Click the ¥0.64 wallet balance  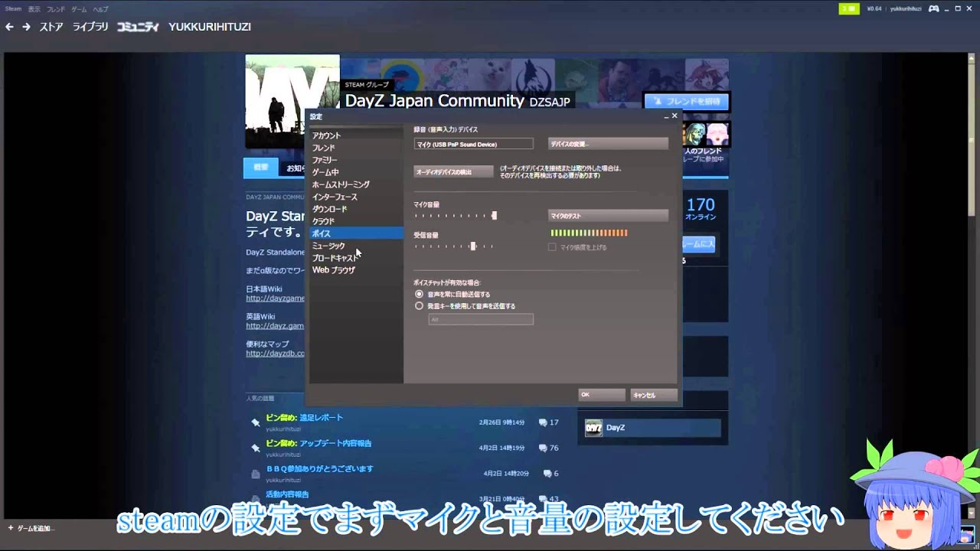[874, 8]
